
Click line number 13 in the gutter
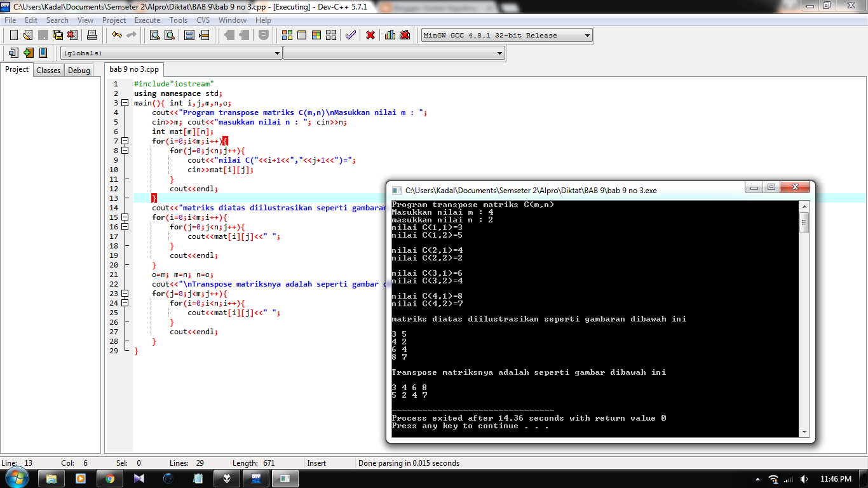click(114, 198)
